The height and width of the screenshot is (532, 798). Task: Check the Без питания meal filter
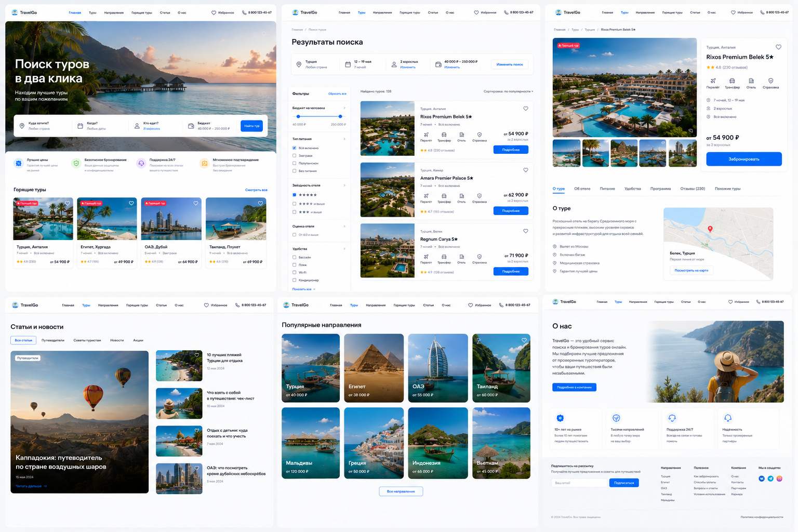[x=294, y=170]
